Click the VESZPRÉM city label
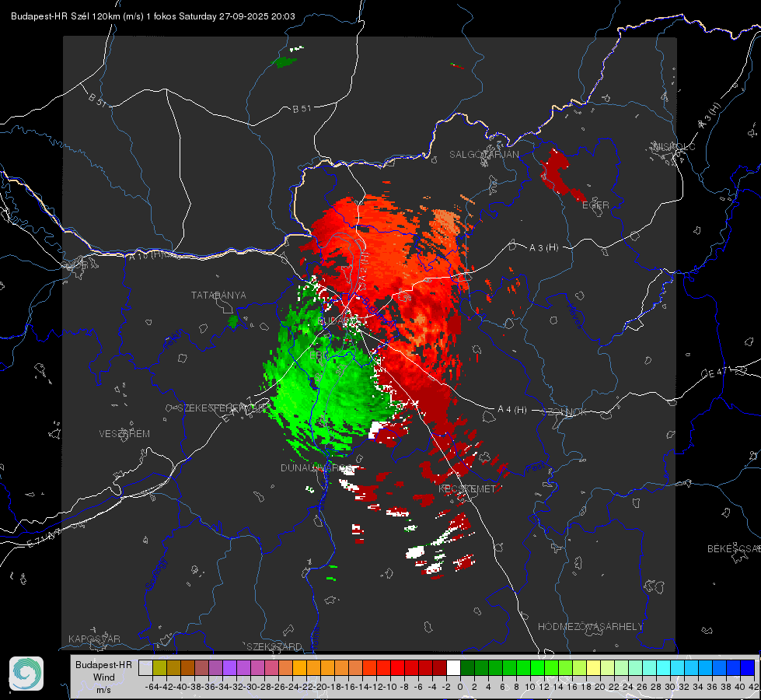This screenshot has width=761, height=700. (124, 434)
